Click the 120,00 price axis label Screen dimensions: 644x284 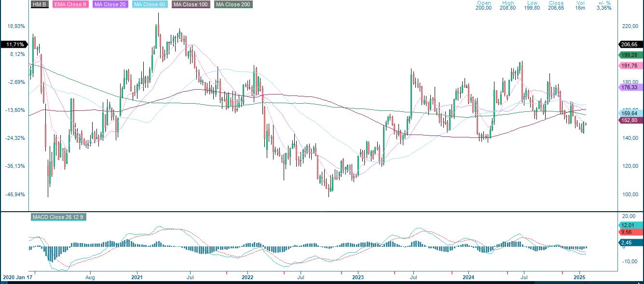click(x=630, y=166)
